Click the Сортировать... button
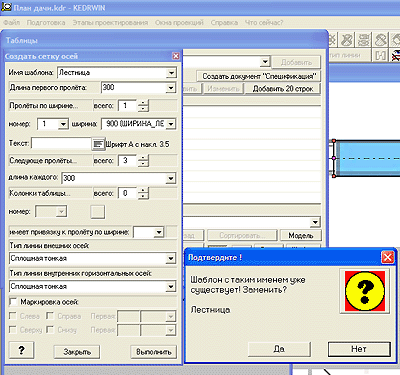 pos(242,236)
